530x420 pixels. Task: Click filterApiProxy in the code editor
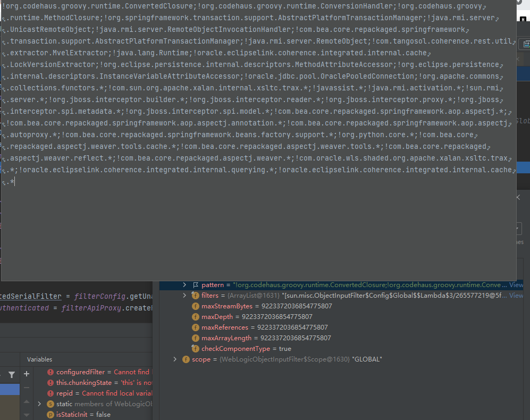click(91, 308)
